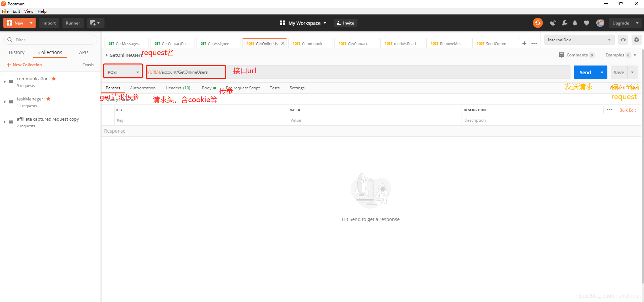Switch to the markAsRead request tab
The image size is (644, 302).
(402, 43)
